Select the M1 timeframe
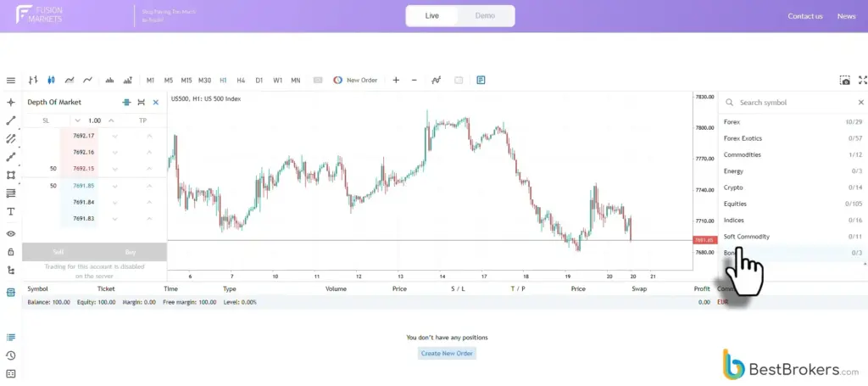Screen dimensions: 868x386 tap(150, 81)
